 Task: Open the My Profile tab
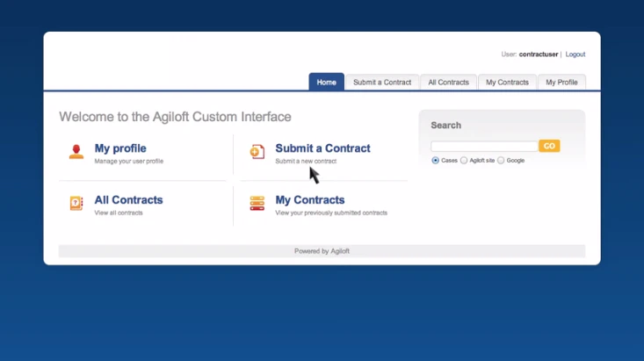[561, 83]
